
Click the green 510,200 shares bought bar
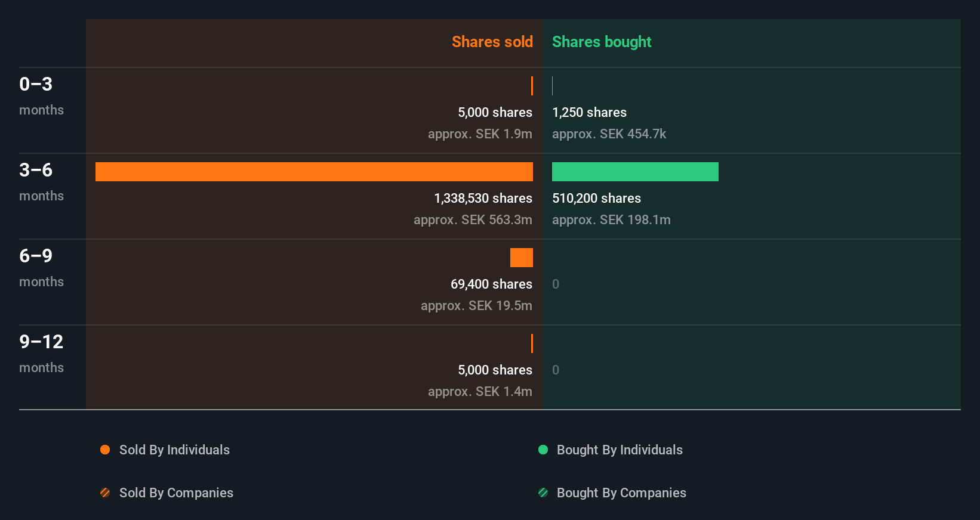tap(635, 172)
